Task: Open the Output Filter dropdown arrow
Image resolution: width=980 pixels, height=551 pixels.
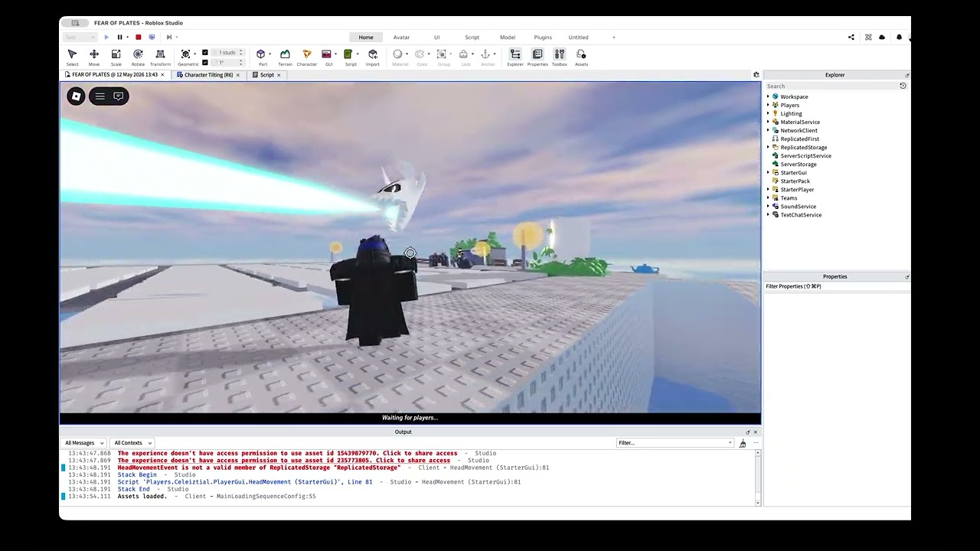Action: (730, 442)
